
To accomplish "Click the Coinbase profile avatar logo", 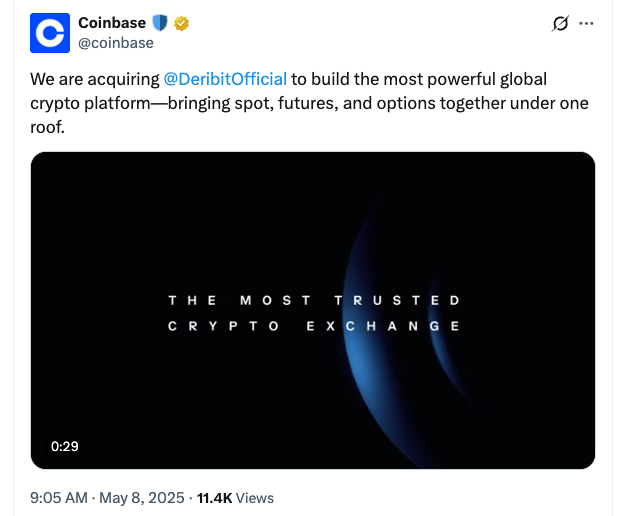I will 50,32.
